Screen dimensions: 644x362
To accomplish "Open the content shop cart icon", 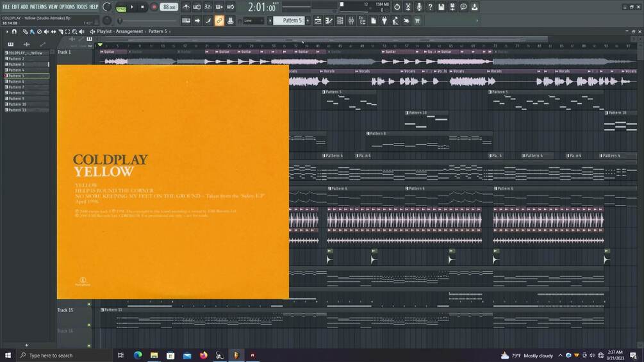I will coord(417,21).
